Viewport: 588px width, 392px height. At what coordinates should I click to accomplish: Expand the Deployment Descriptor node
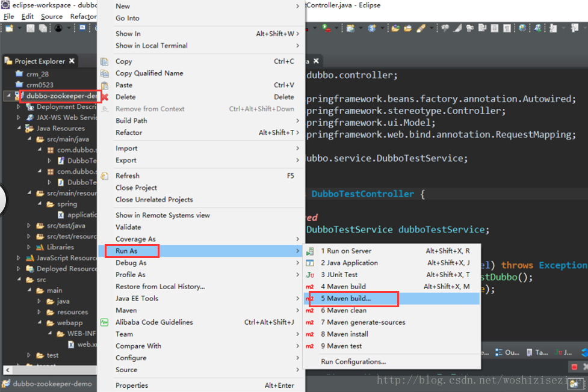pyautogui.click(x=19, y=107)
